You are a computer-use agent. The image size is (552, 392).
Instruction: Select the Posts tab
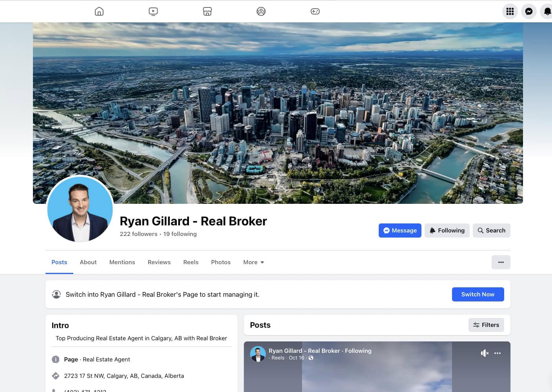pos(59,262)
